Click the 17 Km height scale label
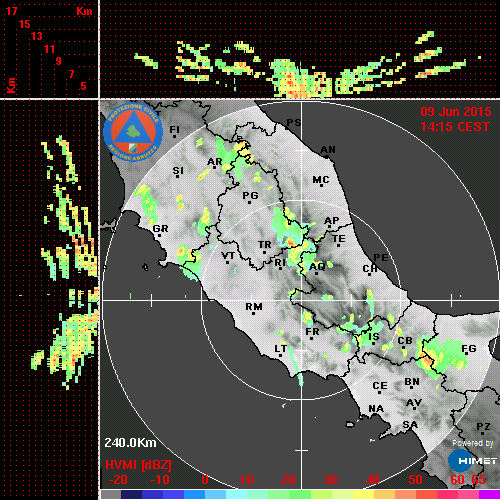The width and height of the screenshot is (500, 500). click(x=11, y=11)
